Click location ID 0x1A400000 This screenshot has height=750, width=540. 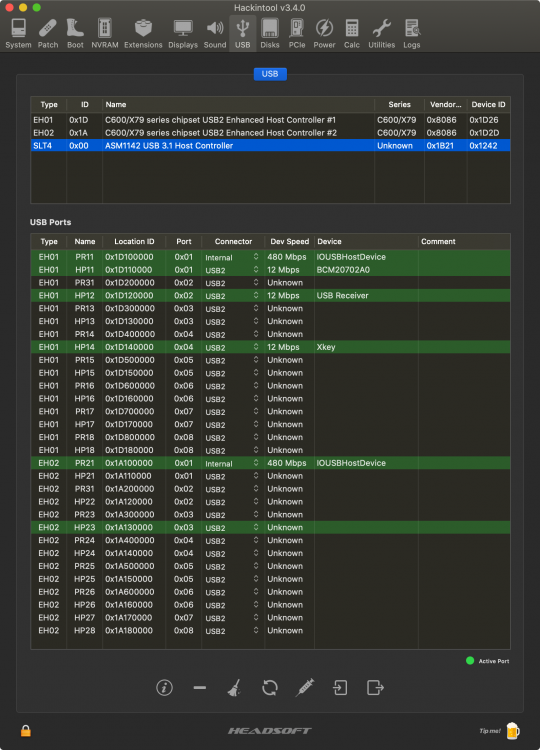pyautogui.click(x=130, y=540)
